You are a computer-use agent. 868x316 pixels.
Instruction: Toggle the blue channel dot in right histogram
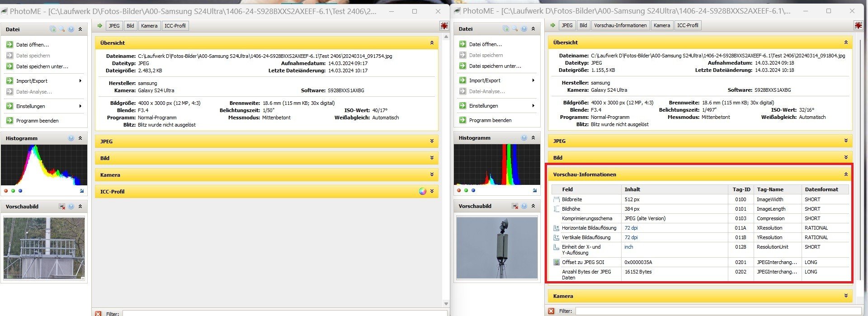click(x=473, y=190)
